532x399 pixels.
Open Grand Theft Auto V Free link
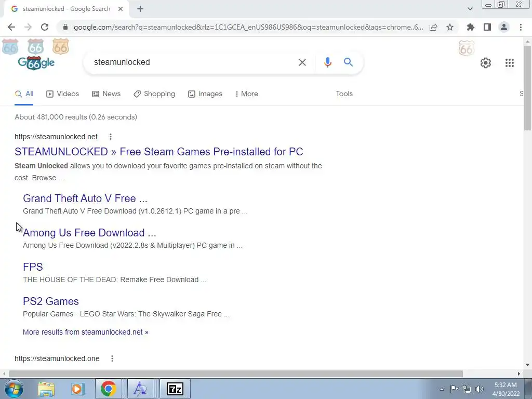point(85,198)
